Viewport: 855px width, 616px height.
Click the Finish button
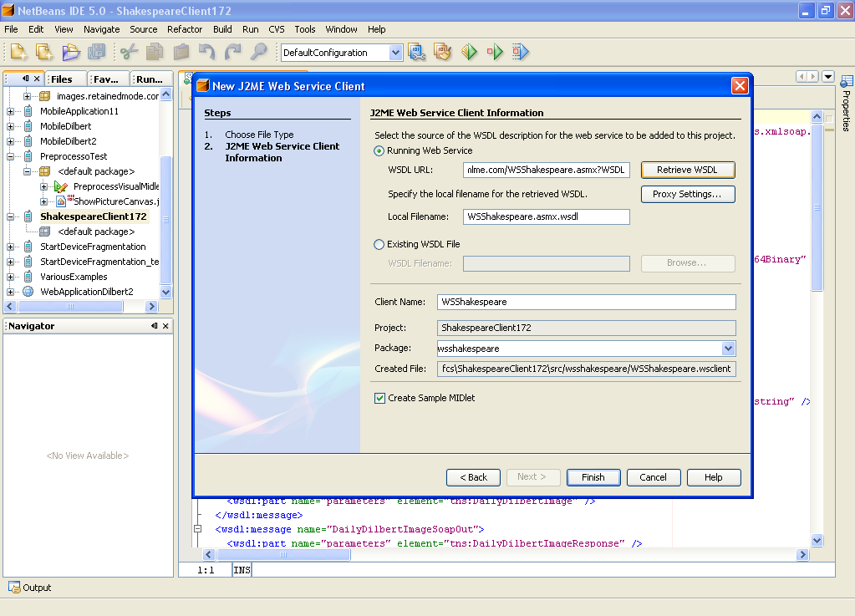coord(593,477)
